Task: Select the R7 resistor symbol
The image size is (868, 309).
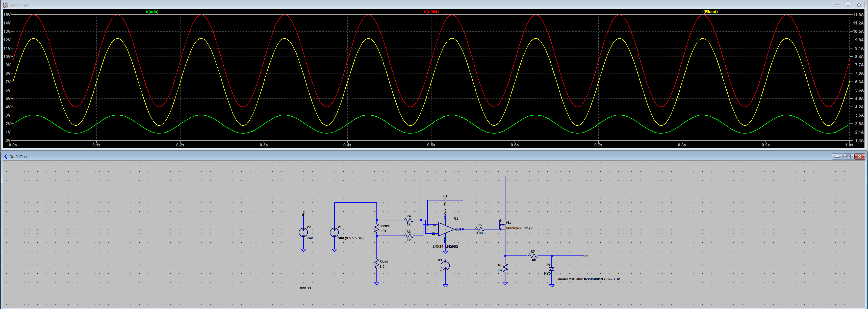Action: point(533,256)
